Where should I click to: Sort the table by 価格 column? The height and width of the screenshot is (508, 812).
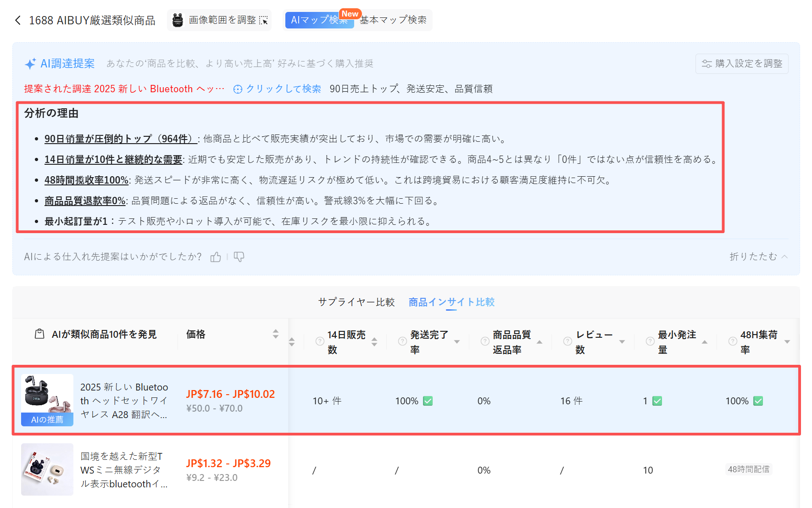(x=275, y=334)
